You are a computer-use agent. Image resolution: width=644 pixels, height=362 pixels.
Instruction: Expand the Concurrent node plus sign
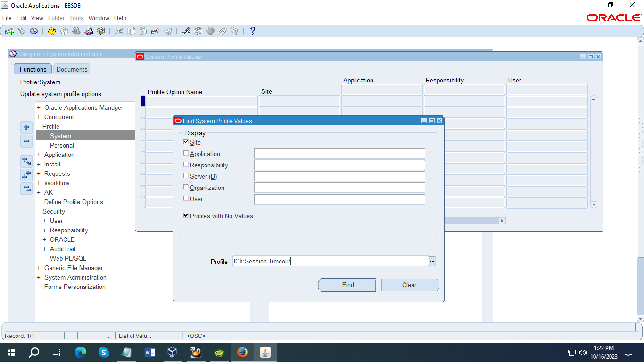click(x=39, y=117)
